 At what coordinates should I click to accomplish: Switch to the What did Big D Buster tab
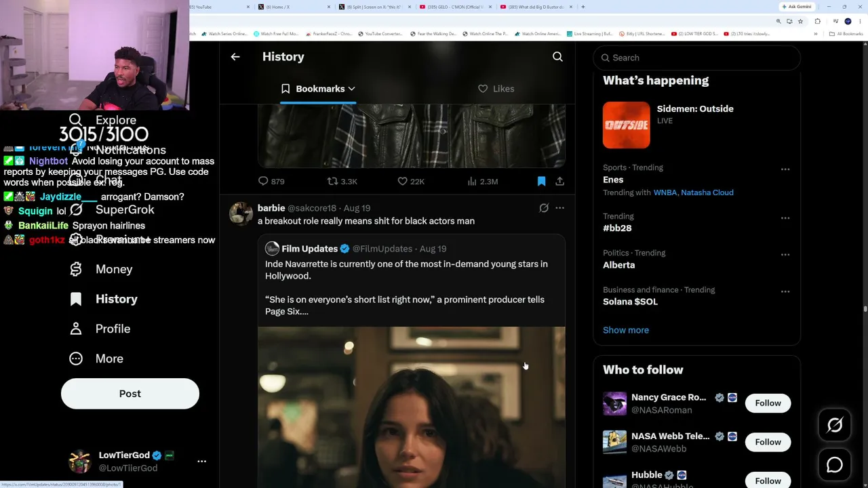[536, 7]
